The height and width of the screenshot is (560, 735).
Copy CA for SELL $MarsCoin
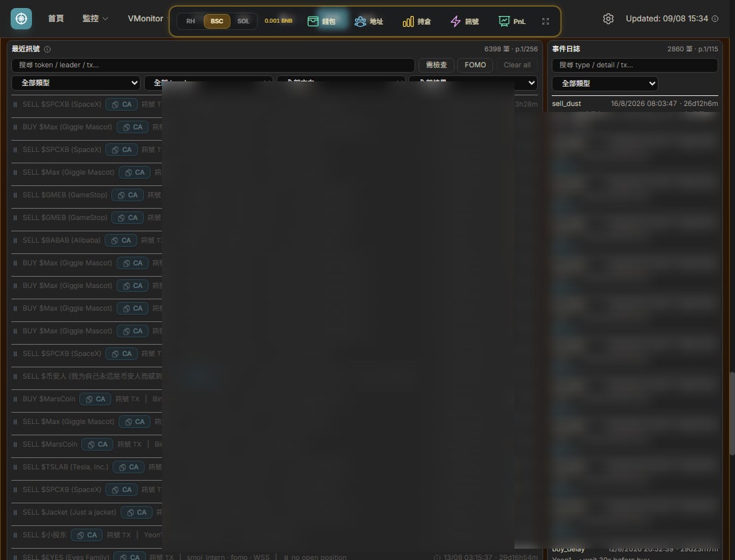point(97,444)
